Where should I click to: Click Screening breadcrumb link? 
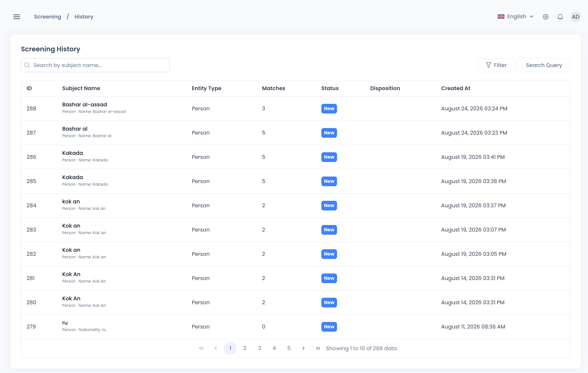pos(48,17)
